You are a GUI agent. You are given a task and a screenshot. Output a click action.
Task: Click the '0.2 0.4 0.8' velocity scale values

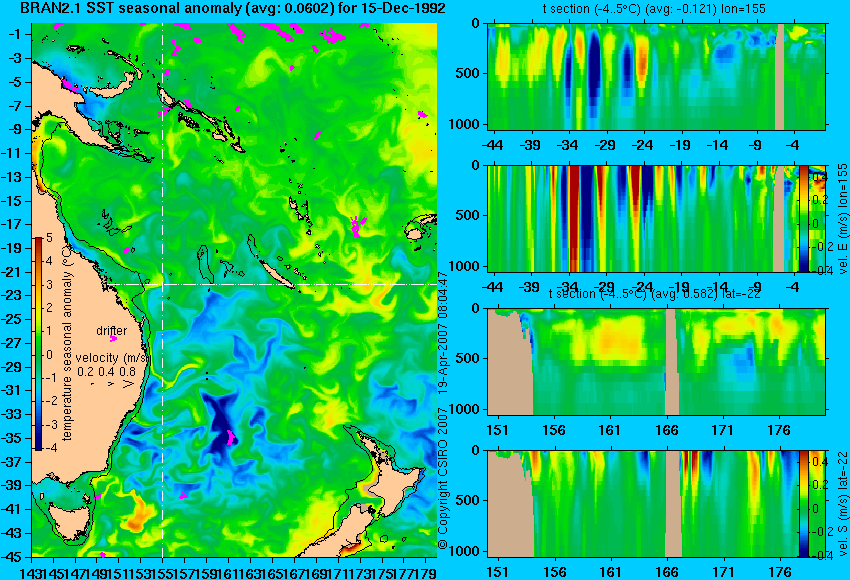click(x=106, y=372)
